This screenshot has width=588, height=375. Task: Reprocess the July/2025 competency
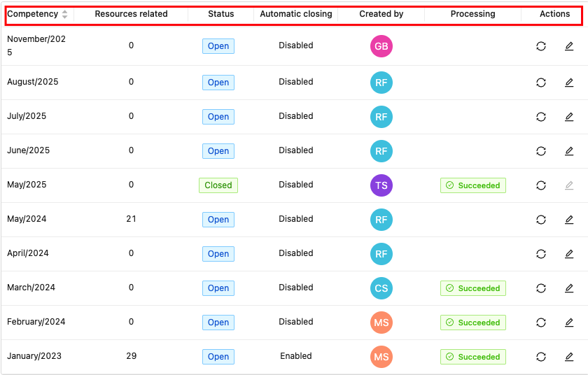click(541, 117)
